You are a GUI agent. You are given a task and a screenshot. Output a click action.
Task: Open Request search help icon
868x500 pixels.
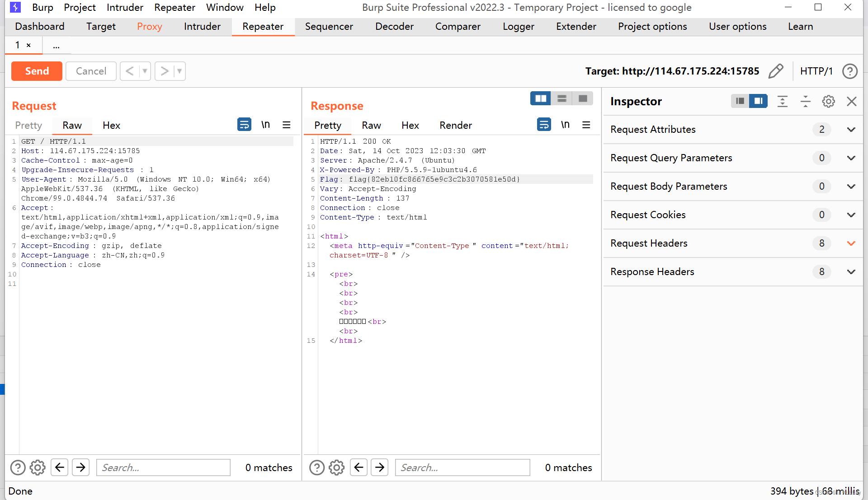point(18,467)
